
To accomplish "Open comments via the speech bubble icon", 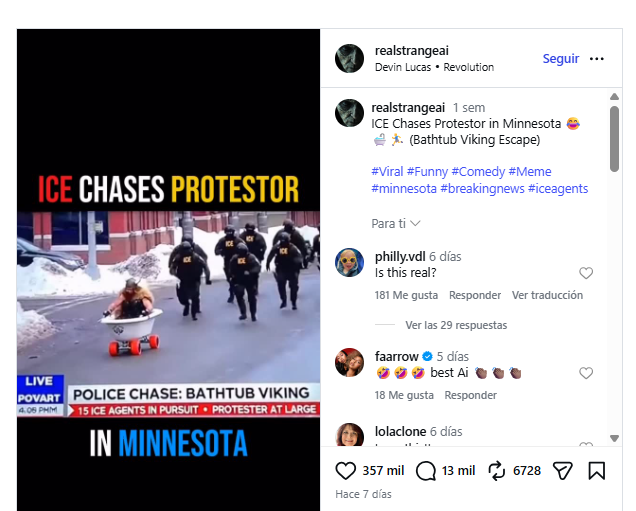I will tap(425, 471).
